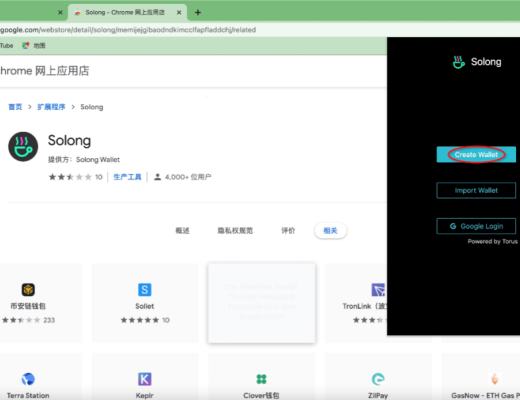Click the address bar URL
The image size is (520, 400).
click(128, 30)
